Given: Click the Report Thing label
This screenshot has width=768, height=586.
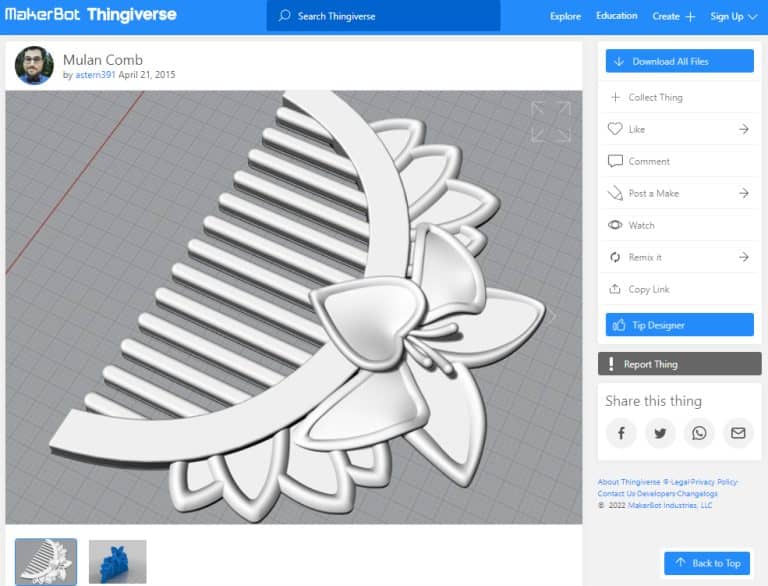Looking at the screenshot, I should (650, 364).
